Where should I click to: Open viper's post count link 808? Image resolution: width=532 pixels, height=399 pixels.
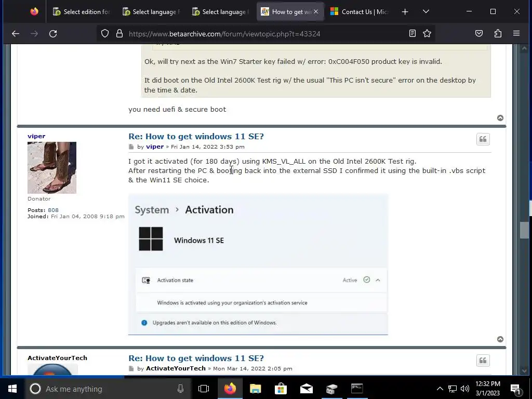point(53,210)
